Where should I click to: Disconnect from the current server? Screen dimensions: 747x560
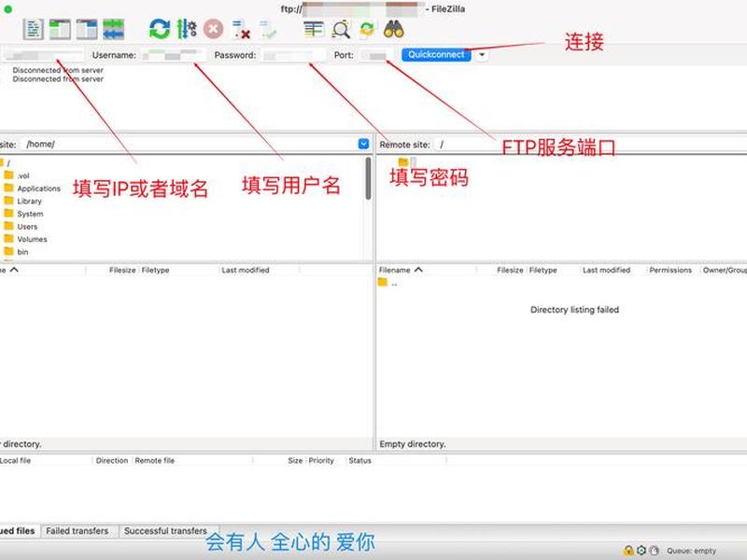(241, 30)
